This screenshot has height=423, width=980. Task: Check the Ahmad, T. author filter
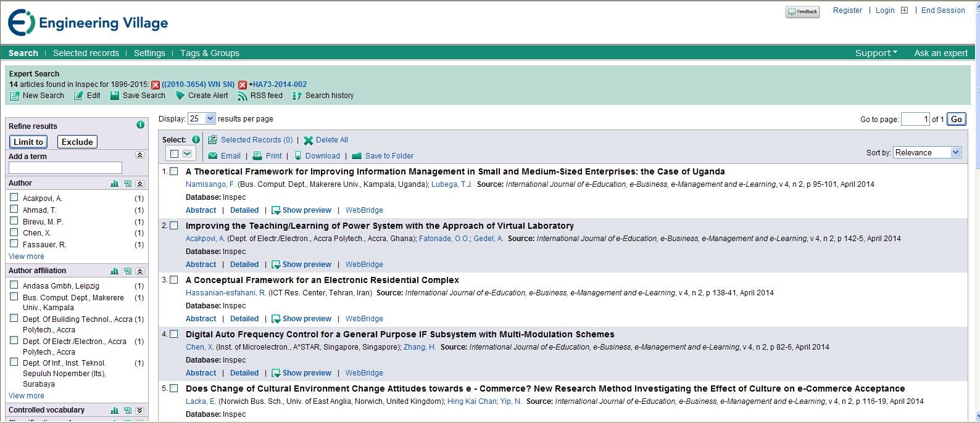click(14, 209)
